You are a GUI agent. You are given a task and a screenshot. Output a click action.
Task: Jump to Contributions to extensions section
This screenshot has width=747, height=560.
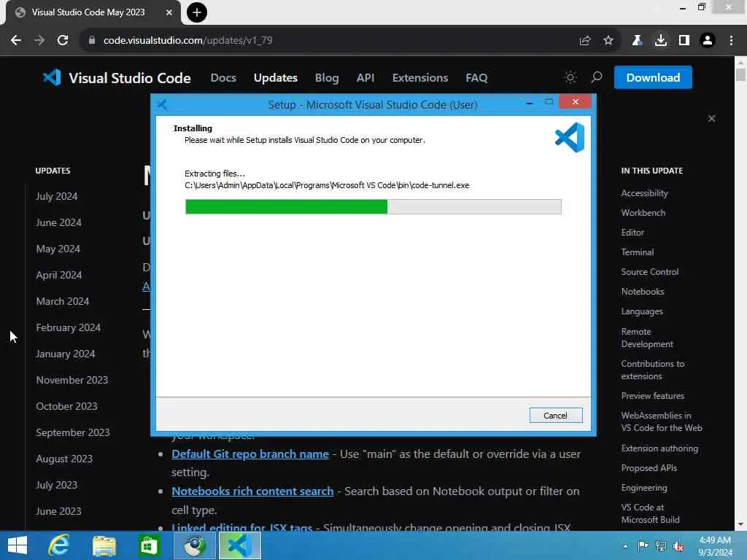[x=652, y=370]
